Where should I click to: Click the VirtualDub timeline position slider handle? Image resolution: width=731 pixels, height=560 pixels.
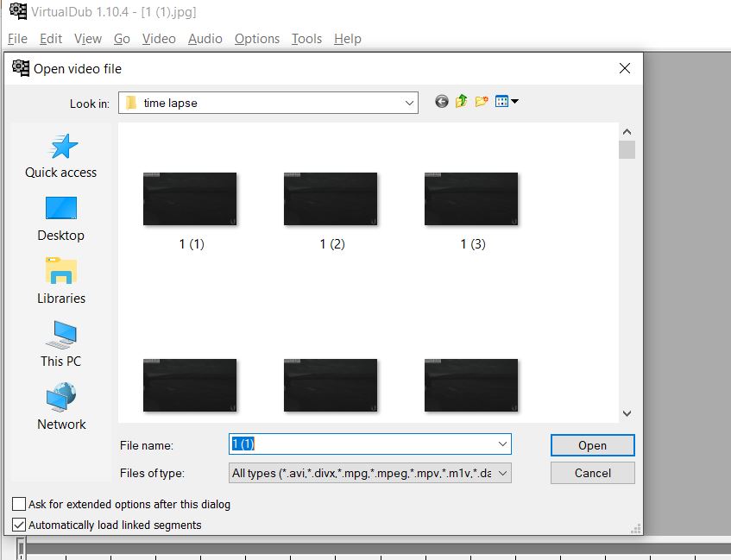[21, 548]
